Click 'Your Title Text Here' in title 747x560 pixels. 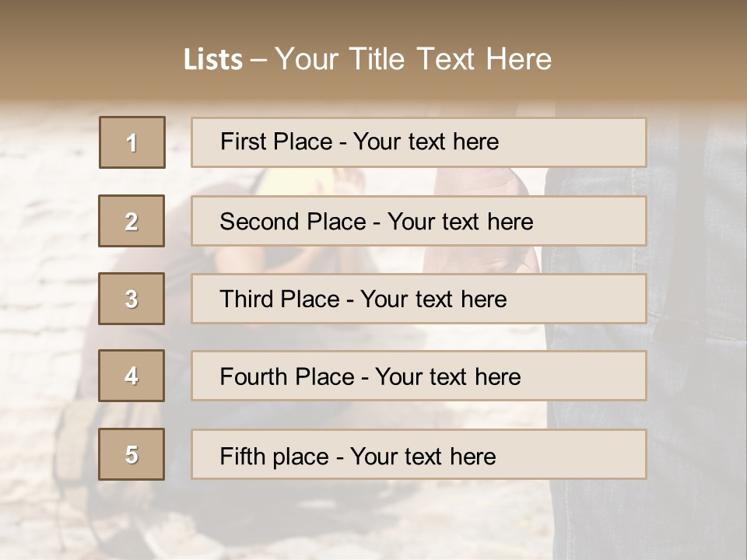413,59
